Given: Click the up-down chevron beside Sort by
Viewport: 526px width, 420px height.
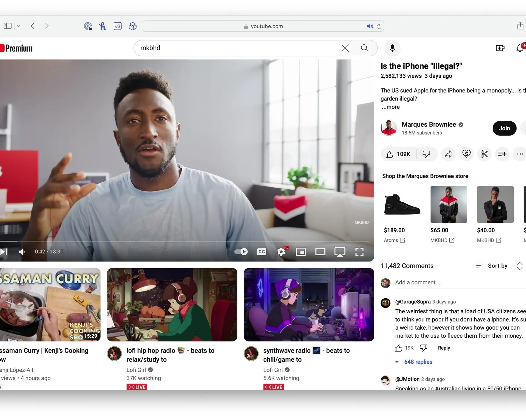Looking at the screenshot, I should pyautogui.click(x=520, y=266).
